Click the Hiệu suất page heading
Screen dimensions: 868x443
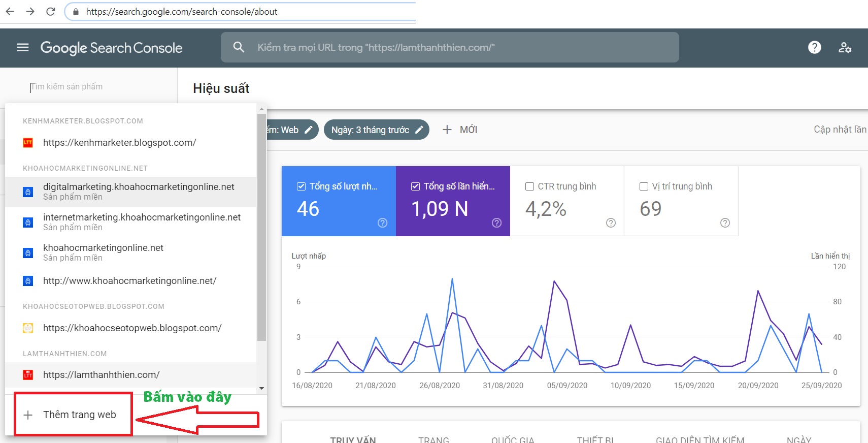[221, 88]
